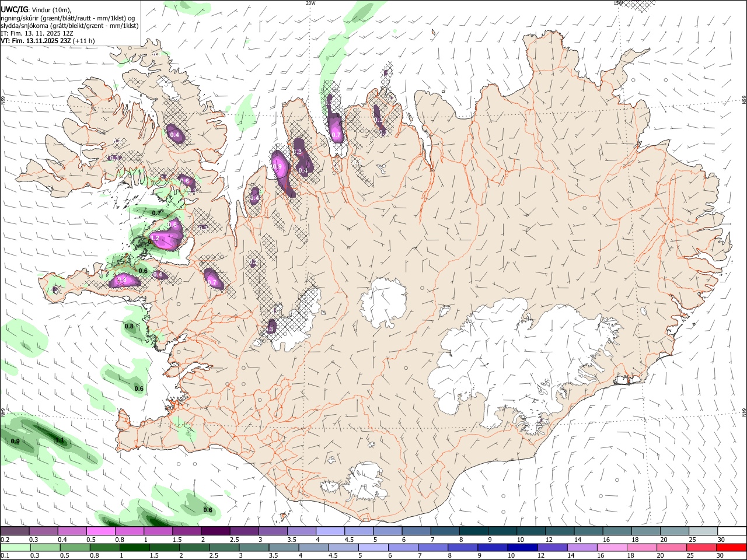747x560 pixels.
Task: Click the snow-scale swatch between 0.2 and 0.3
Action: (x=15, y=531)
